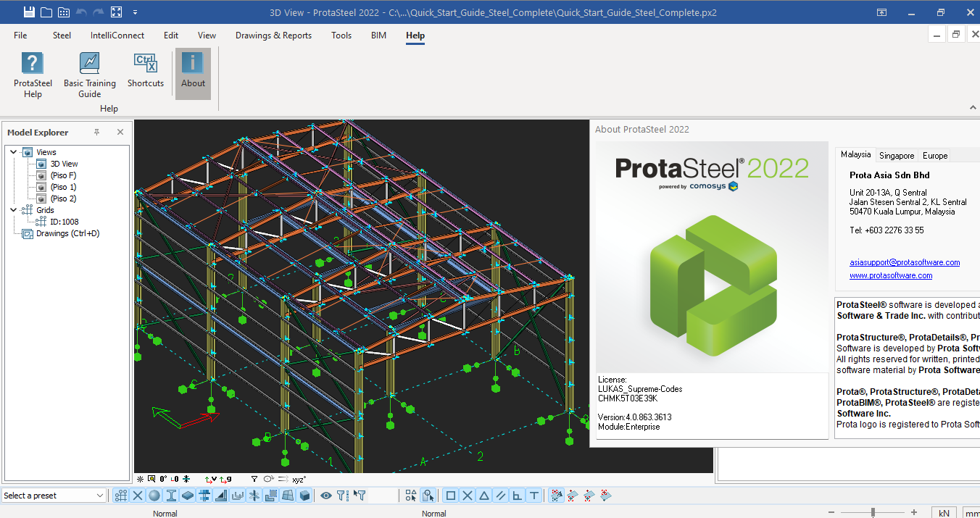Open the Basic Training Guide

click(90, 72)
